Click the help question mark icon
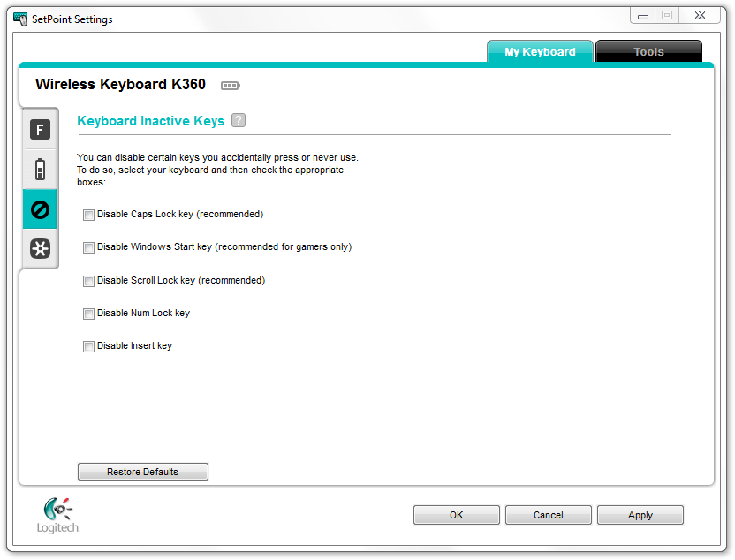Viewport: 735px width, 560px height. coord(239,121)
